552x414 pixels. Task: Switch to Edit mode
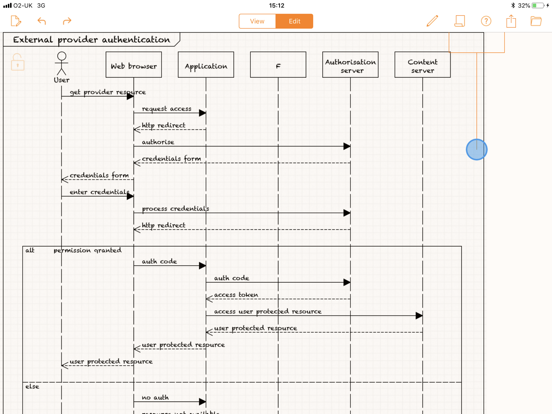point(294,21)
